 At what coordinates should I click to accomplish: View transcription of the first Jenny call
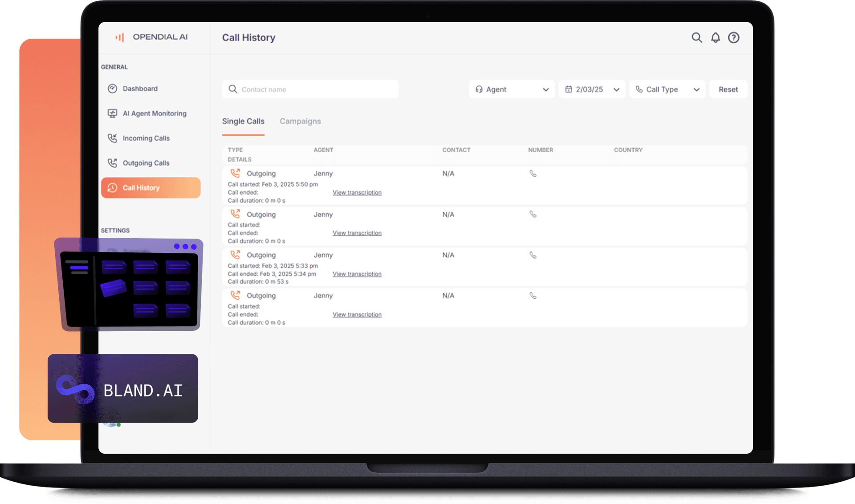pyautogui.click(x=357, y=192)
